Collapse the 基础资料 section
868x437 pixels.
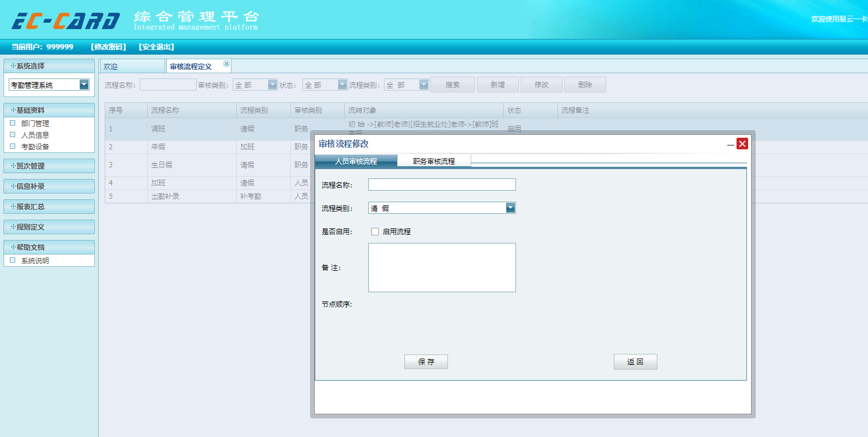coord(49,110)
